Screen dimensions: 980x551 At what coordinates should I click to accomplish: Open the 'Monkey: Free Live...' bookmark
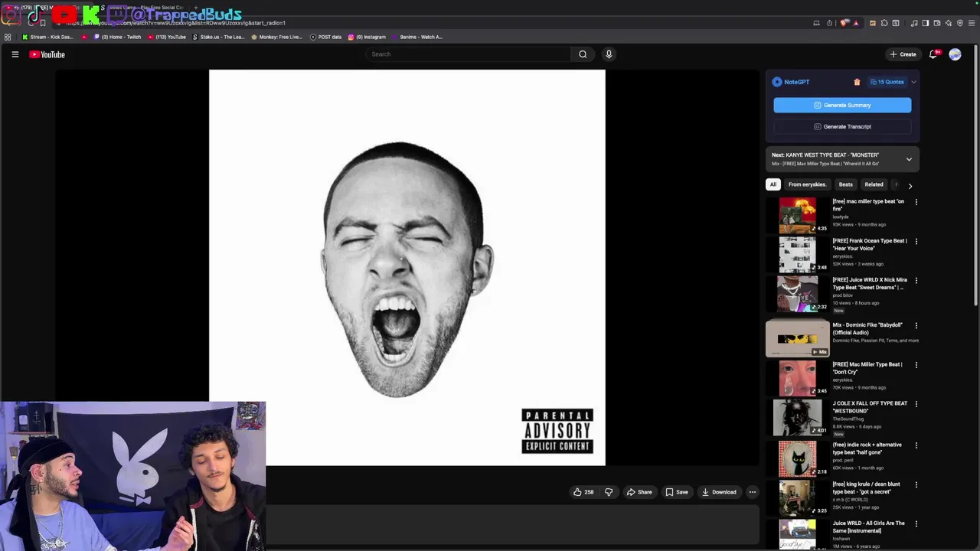click(x=276, y=37)
